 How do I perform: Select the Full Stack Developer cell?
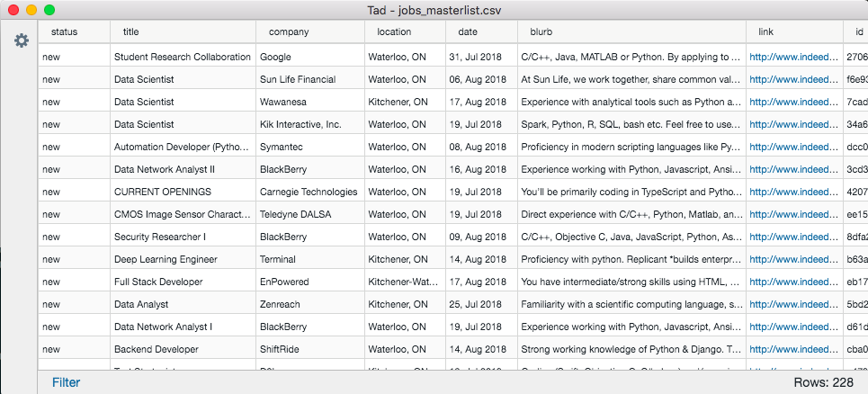point(183,282)
